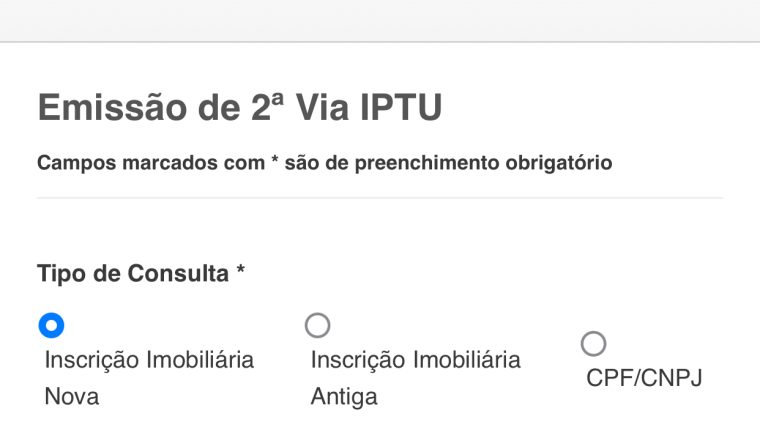Click the '2ª Via' text in the heading
The width and height of the screenshot is (760, 430).
pos(297,108)
